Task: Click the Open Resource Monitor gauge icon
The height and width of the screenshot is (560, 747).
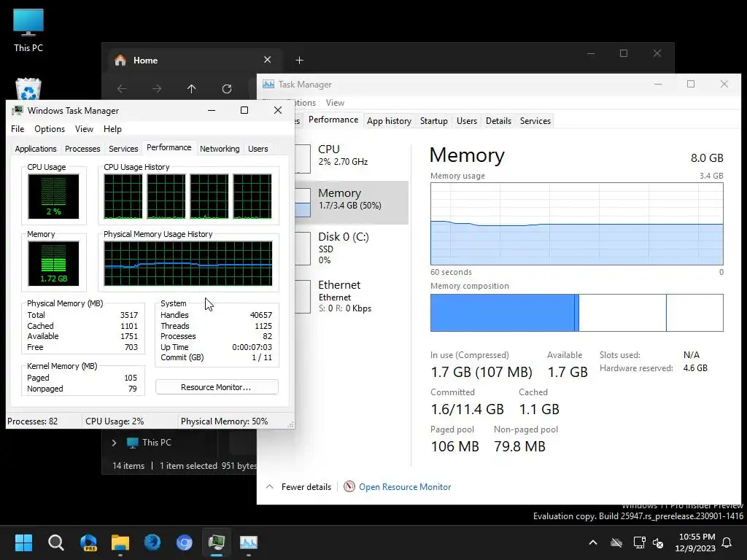Action: point(349,486)
